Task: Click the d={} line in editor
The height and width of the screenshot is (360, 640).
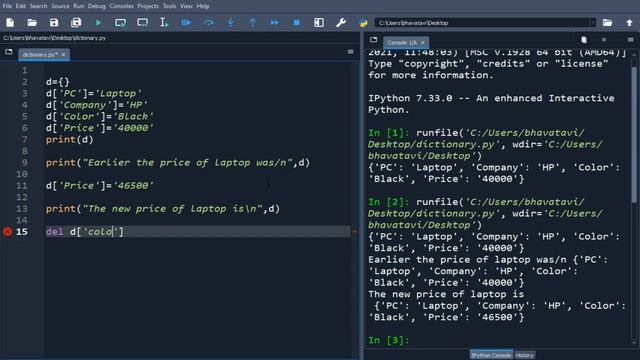Action: [x=58, y=82]
